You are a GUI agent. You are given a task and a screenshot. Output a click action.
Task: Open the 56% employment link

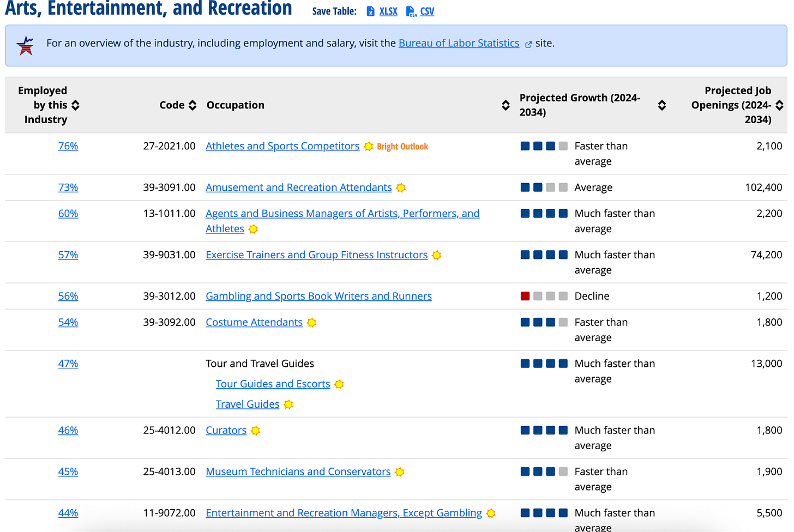point(68,297)
